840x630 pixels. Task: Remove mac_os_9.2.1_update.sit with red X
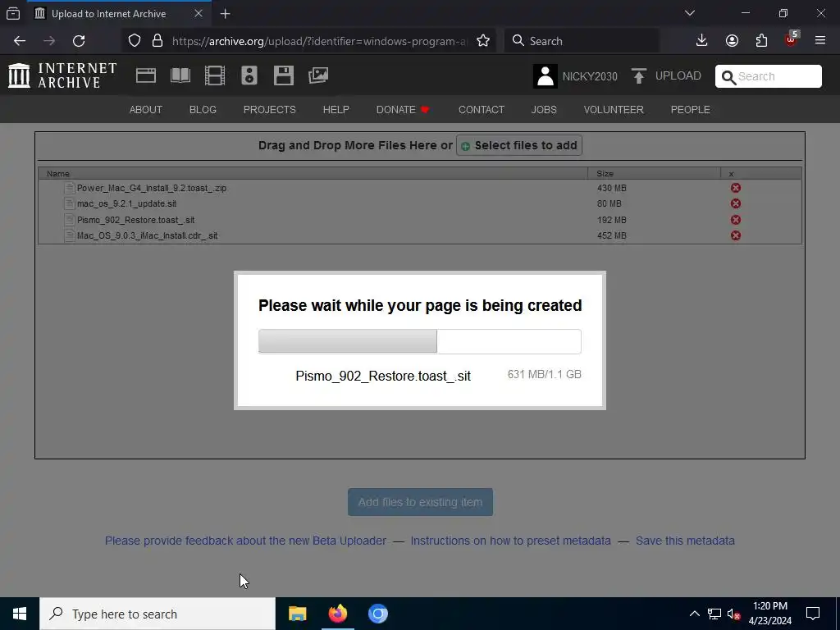tap(736, 203)
